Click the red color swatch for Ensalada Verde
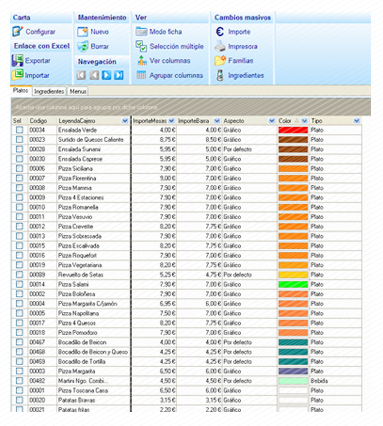The height and width of the screenshot is (426, 383). [293, 130]
